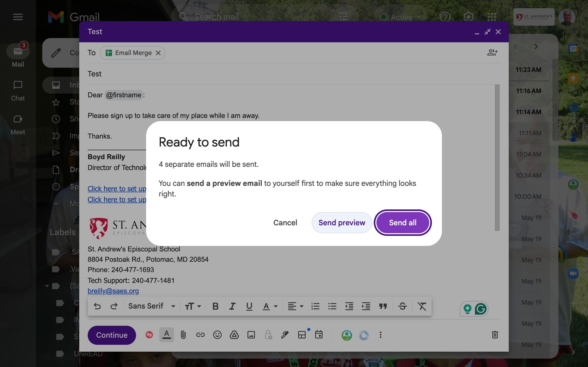Click the Send all button
This screenshot has width=588, height=367.
[x=403, y=223]
